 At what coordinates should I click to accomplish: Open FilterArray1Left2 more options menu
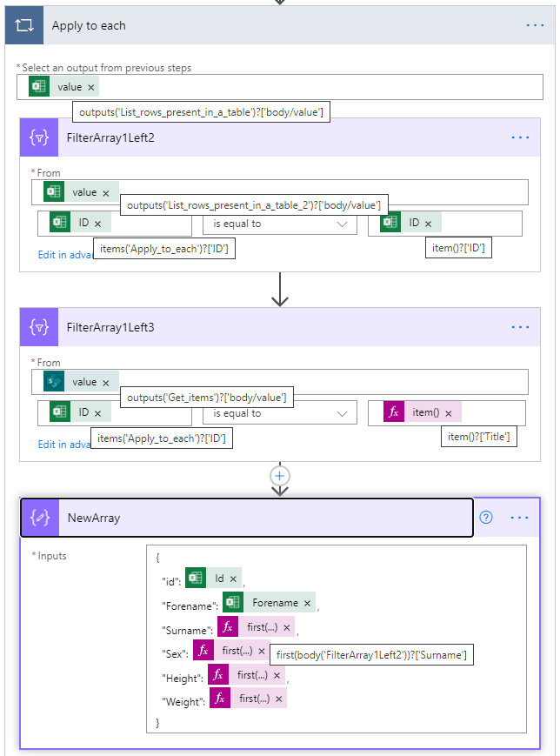520,137
